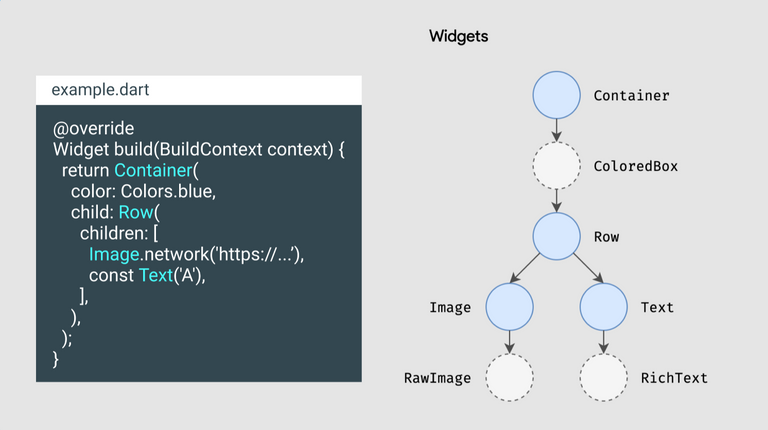Click the @override annotation line
768x430 pixels.
tap(93, 128)
